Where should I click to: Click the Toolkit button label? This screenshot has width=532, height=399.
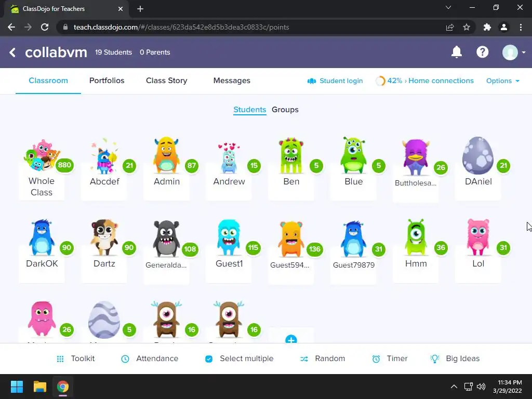pyautogui.click(x=83, y=358)
